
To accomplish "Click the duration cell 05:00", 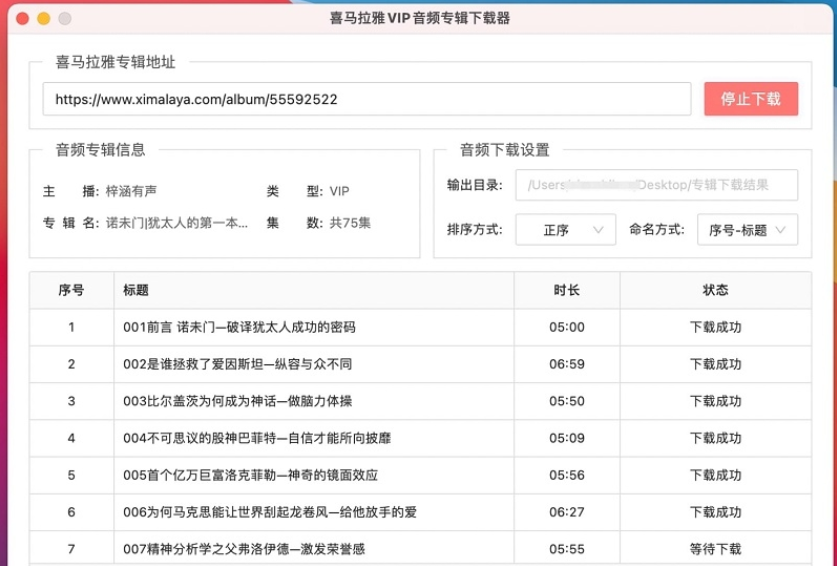I will (567, 327).
